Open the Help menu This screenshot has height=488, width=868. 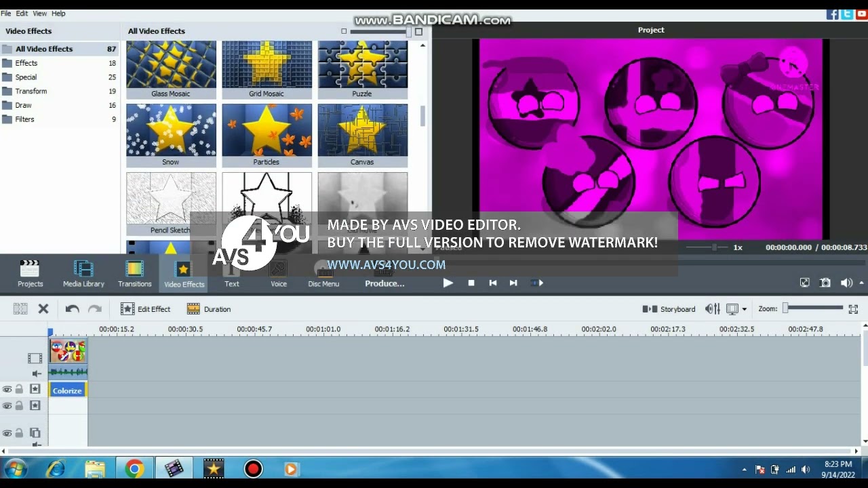pos(58,14)
